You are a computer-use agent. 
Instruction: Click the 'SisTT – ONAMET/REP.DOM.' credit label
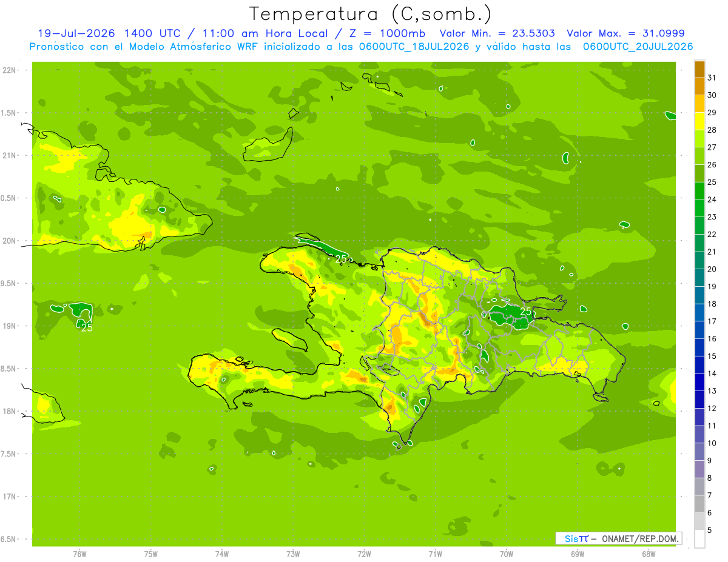point(619,538)
